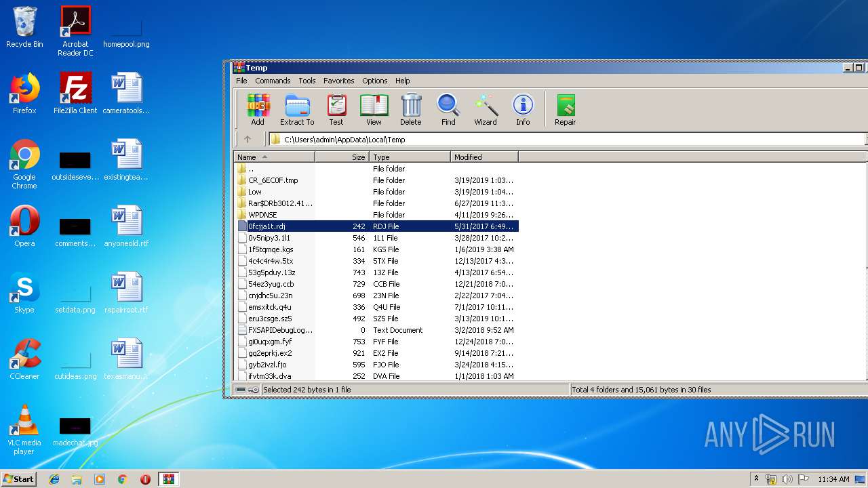Open the File menu
Image resolution: width=868 pixels, height=488 pixels.
(x=241, y=81)
